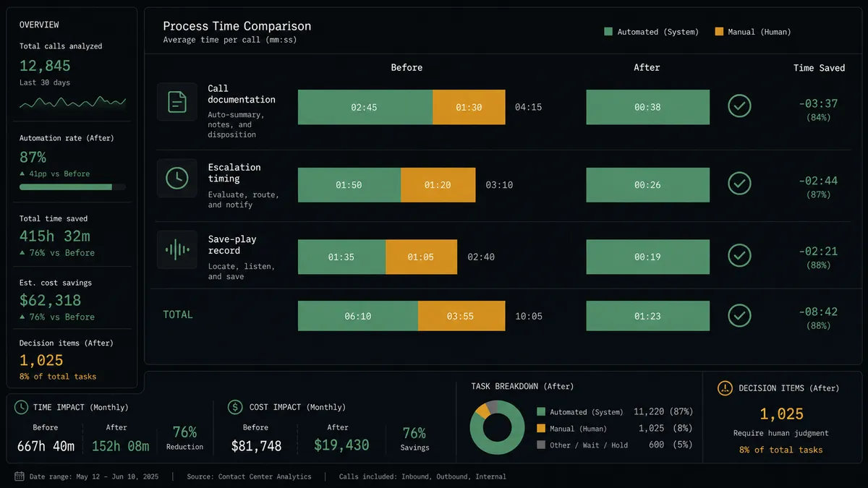
Task: Click the 06:10 total automated bar
Action: (358, 316)
